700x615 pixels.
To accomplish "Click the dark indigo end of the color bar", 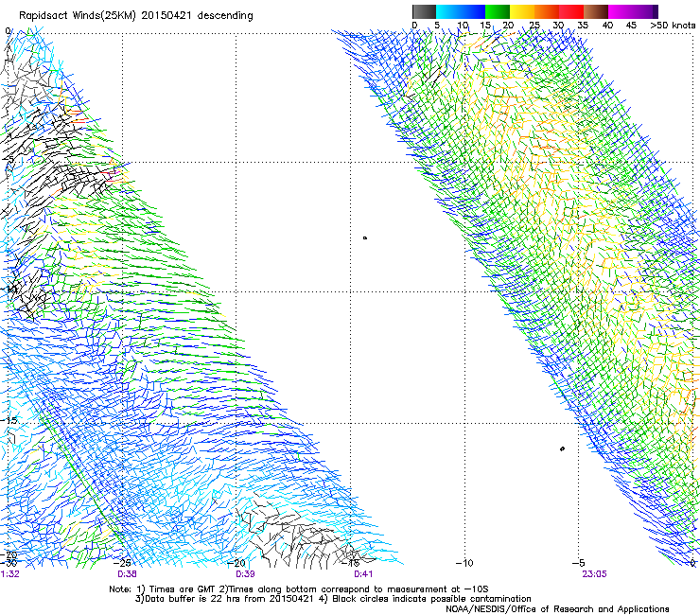I will (656, 11).
